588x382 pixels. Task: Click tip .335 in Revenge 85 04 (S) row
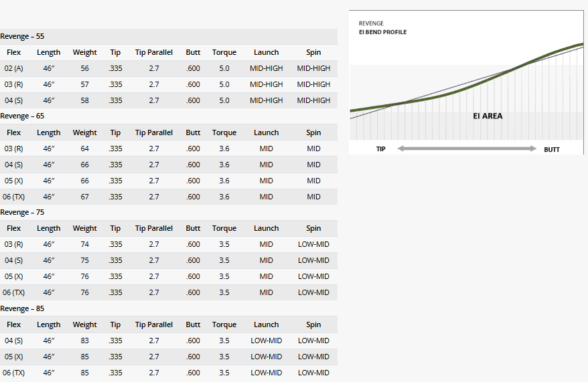[115, 341]
